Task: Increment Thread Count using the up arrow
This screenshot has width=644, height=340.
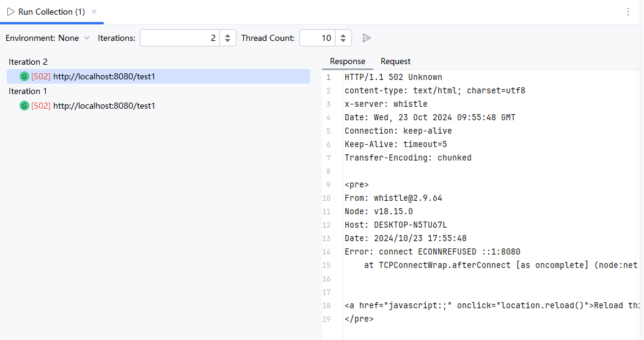Action: pos(342,35)
